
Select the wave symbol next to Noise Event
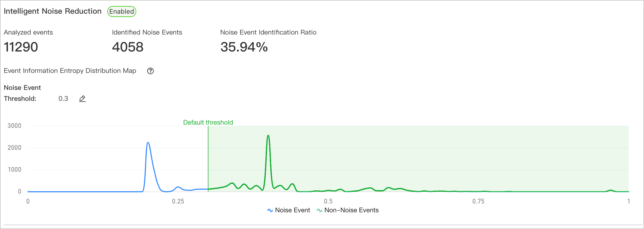269,210
